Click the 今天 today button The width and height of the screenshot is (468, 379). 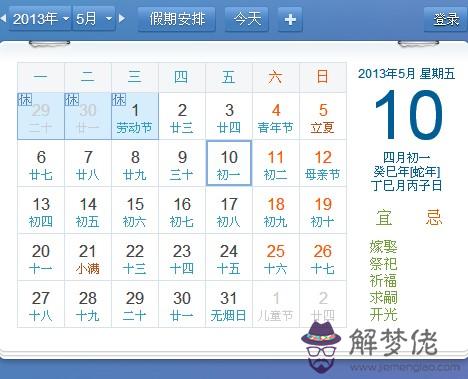[247, 19]
